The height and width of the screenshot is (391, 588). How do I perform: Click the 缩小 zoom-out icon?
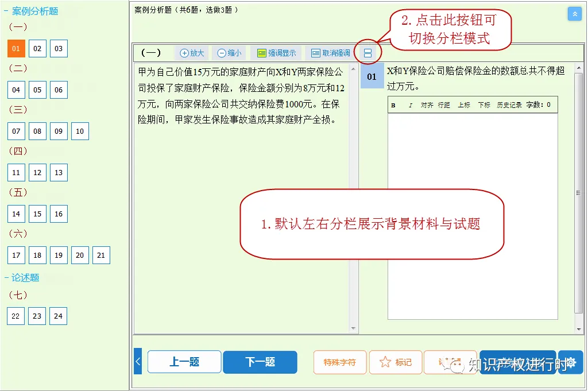[x=228, y=52]
